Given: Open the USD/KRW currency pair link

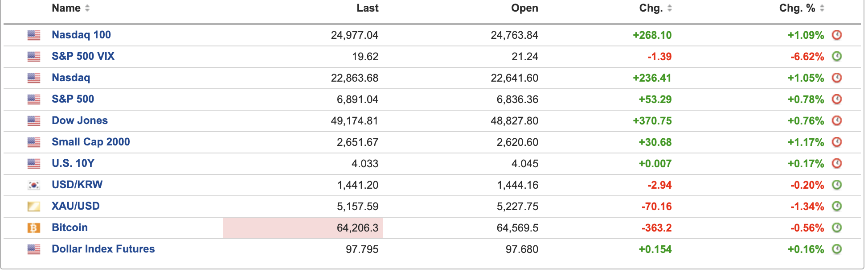Looking at the screenshot, I should pos(77,185).
